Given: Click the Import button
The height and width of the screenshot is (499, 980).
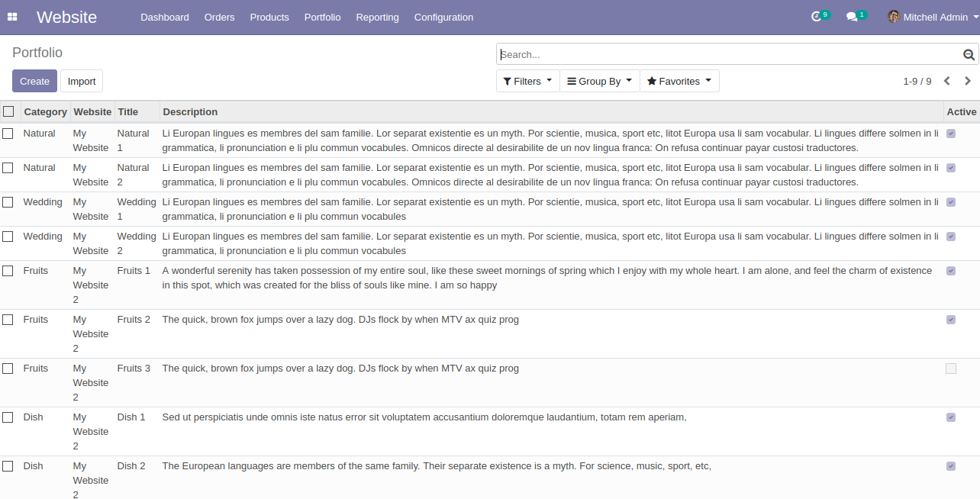Looking at the screenshot, I should (x=82, y=81).
